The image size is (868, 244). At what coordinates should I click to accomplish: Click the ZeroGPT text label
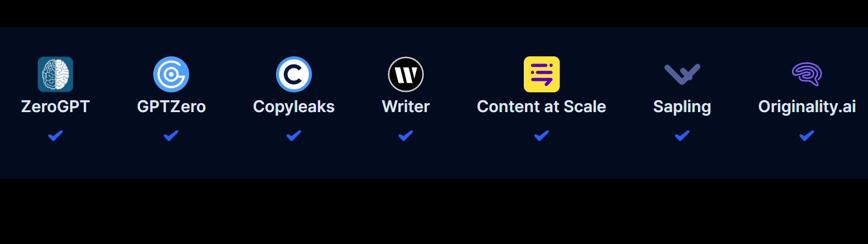[56, 107]
